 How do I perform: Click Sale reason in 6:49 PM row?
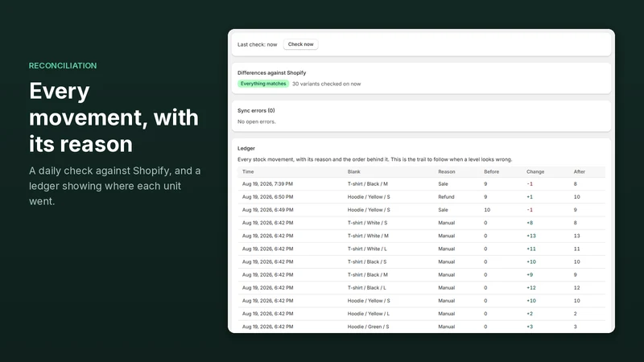(443, 210)
